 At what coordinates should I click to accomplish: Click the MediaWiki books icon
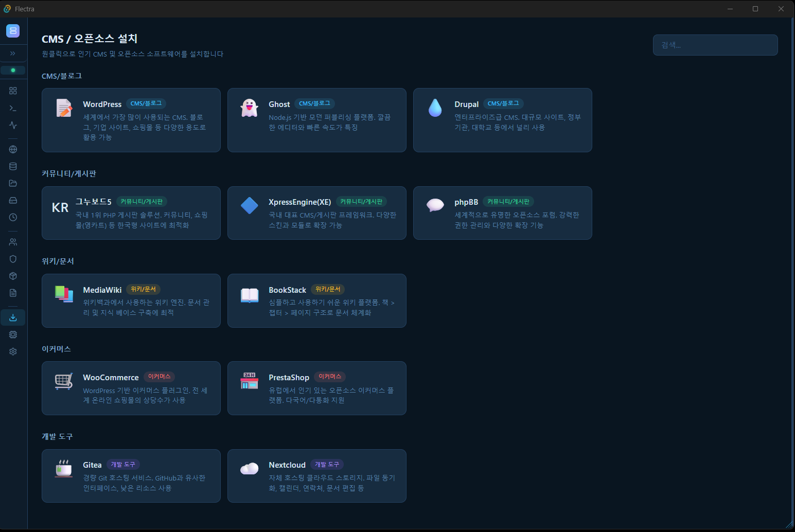coord(64,294)
